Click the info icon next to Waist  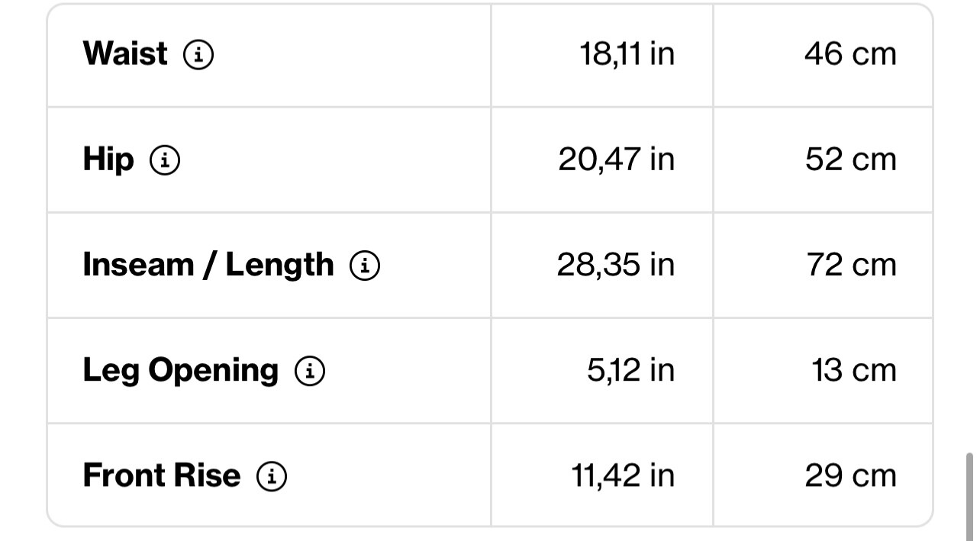(198, 55)
